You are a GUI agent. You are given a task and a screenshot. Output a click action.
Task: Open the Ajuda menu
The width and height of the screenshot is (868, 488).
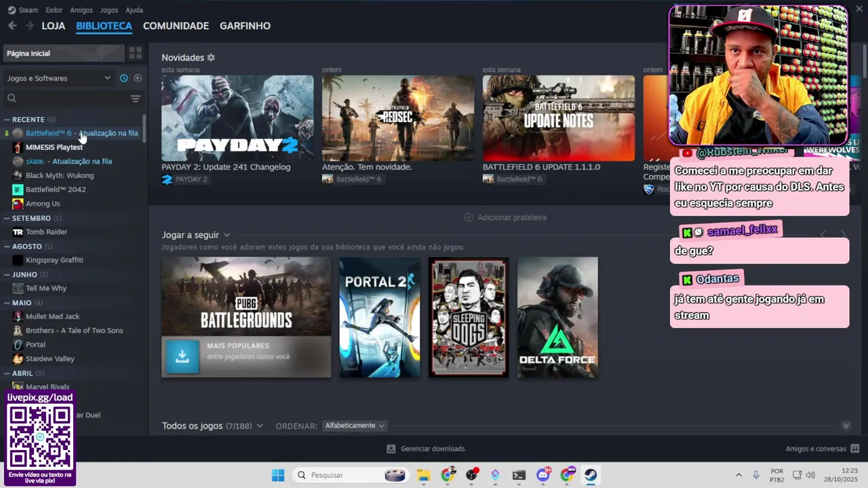pyautogui.click(x=134, y=10)
